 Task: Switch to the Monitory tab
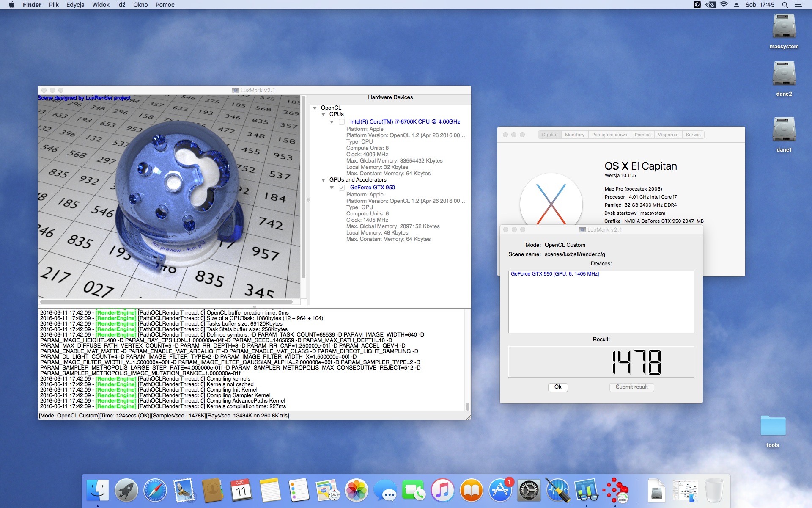point(574,135)
